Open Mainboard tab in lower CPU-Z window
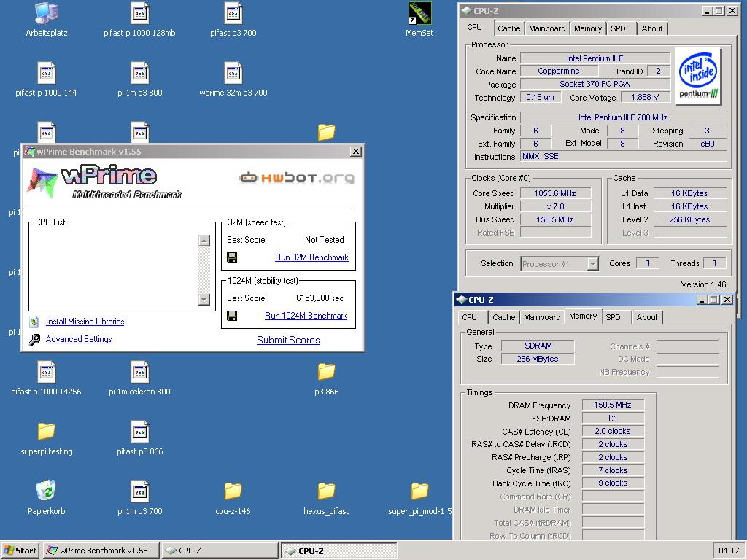 click(x=542, y=317)
